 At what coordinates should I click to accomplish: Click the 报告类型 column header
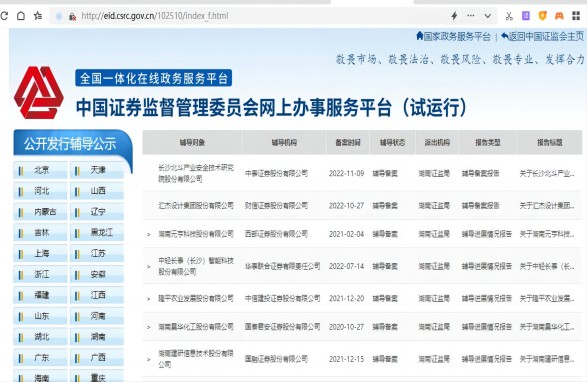click(487, 142)
